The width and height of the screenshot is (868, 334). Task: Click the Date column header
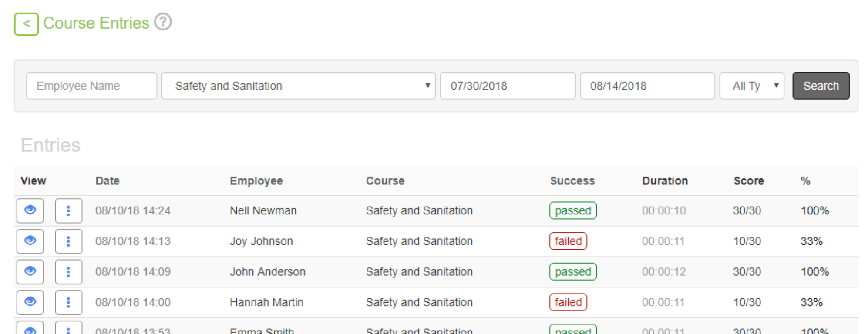pyautogui.click(x=108, y=181)
